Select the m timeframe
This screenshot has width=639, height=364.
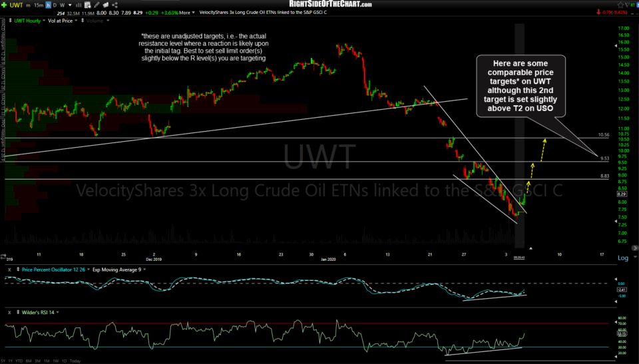pyautogui.click(x=28, y=5)
